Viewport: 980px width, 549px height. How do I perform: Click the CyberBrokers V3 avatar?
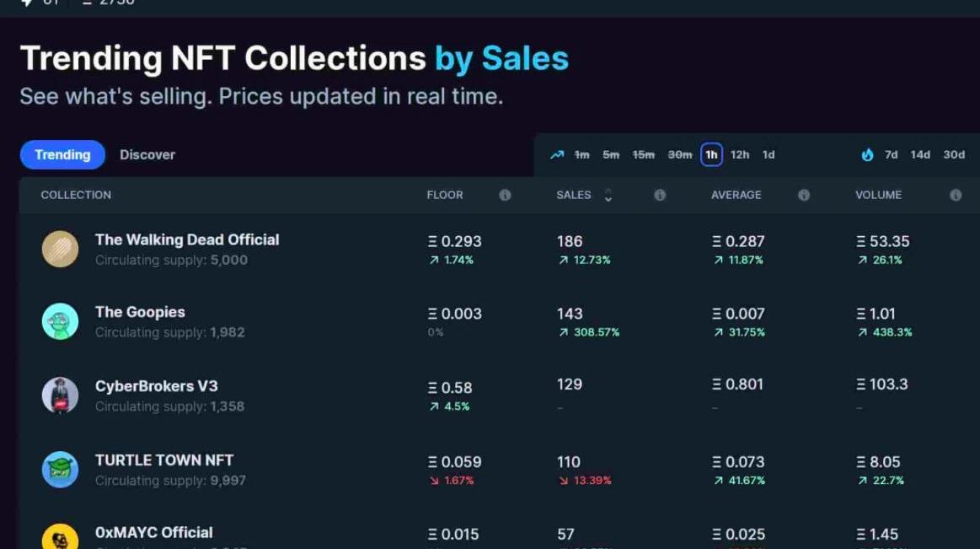(61, 396)
